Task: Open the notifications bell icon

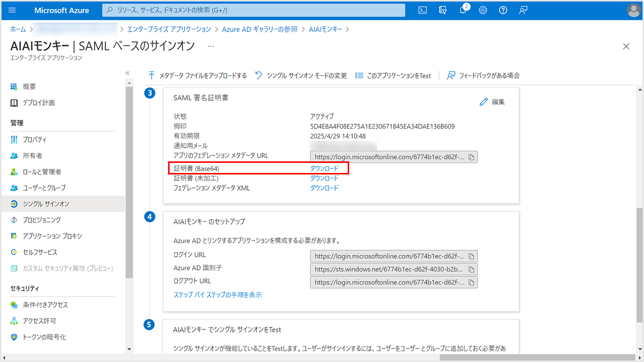Action: coord(463,10)
